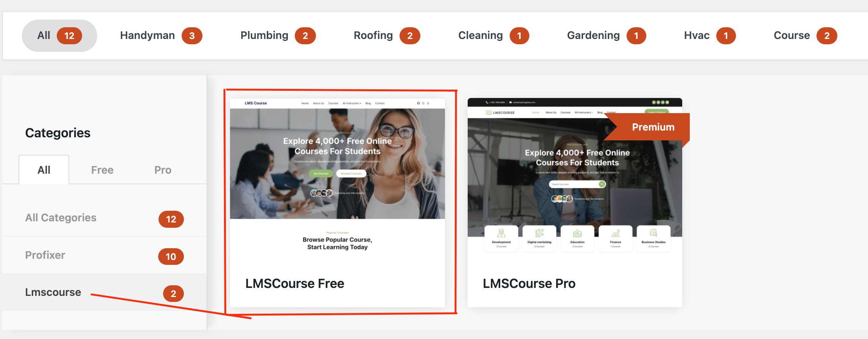868x339 pixels.
Task: Open the LMSCourse Free template preview image
Action: [338, 180]
